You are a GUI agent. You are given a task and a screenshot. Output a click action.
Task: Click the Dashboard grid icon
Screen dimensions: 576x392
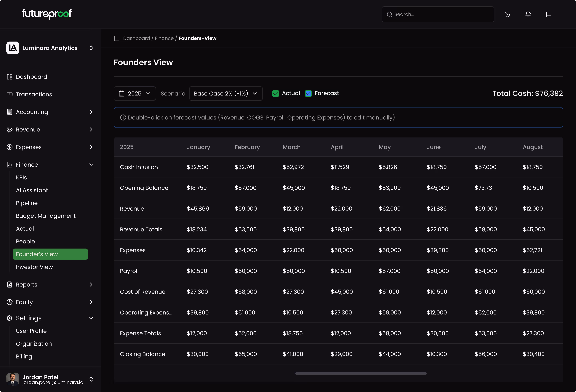click(x=9, y=77)
